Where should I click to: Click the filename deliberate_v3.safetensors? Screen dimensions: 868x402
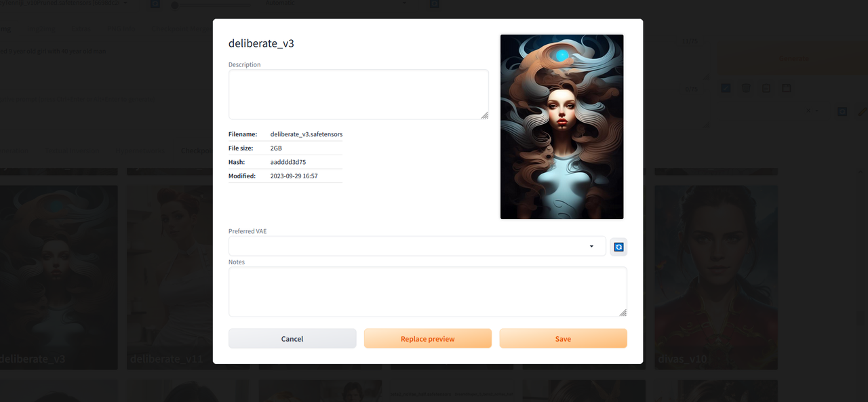(307, 134)
